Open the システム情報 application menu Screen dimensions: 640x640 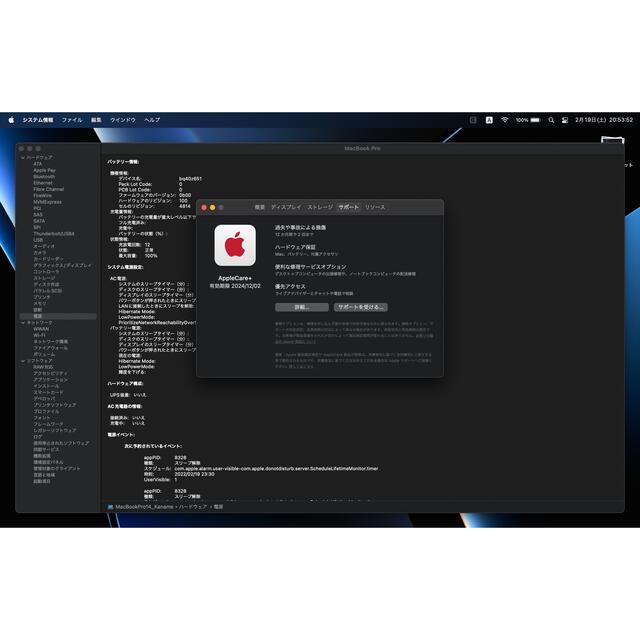coord(38,120)
